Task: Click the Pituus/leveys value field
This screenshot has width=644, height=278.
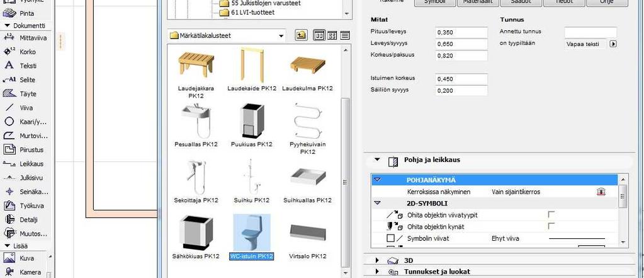Action: click(461, 33)
